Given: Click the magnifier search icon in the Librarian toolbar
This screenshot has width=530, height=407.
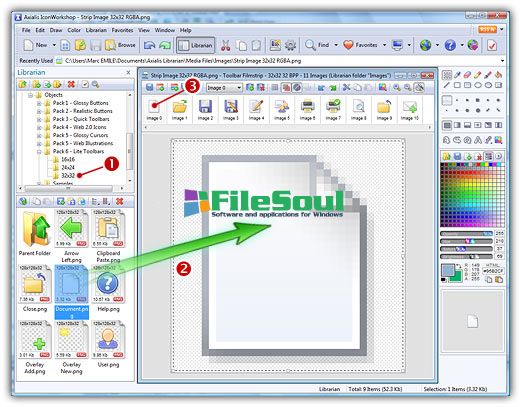Looking at the screenshot, I should coord(97,86).
